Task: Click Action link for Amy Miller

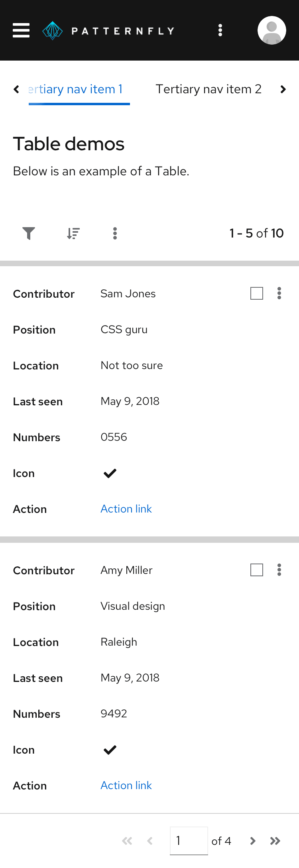Action: tap(126, 786)
